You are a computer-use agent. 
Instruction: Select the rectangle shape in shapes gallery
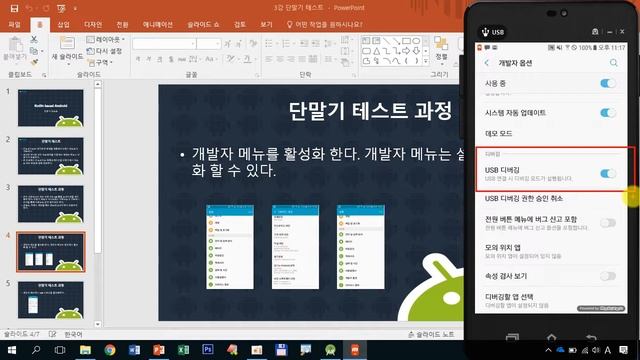406,41
